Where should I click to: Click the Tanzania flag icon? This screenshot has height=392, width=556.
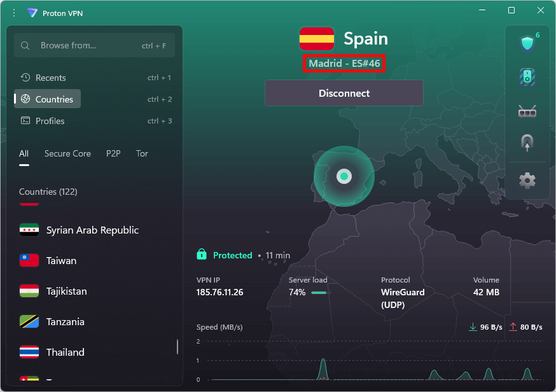(x=29, y=321)
